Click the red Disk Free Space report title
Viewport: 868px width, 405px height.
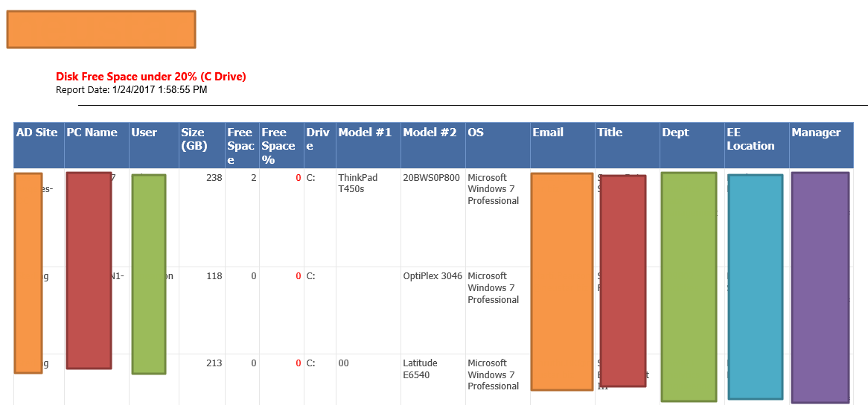click(x=151, y=77)
